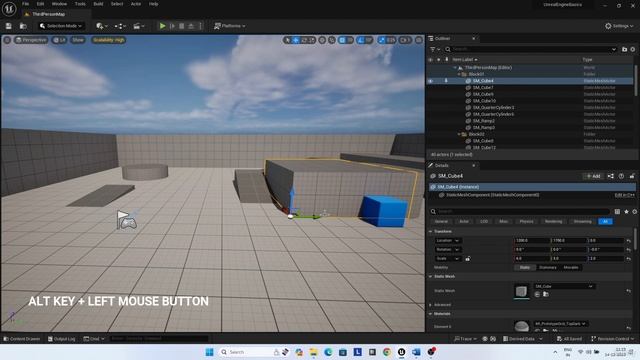This screenshot has height=360, width=640.
Task: Click the Blueprints toolbar icon
Action: click(x=120, y=26)
